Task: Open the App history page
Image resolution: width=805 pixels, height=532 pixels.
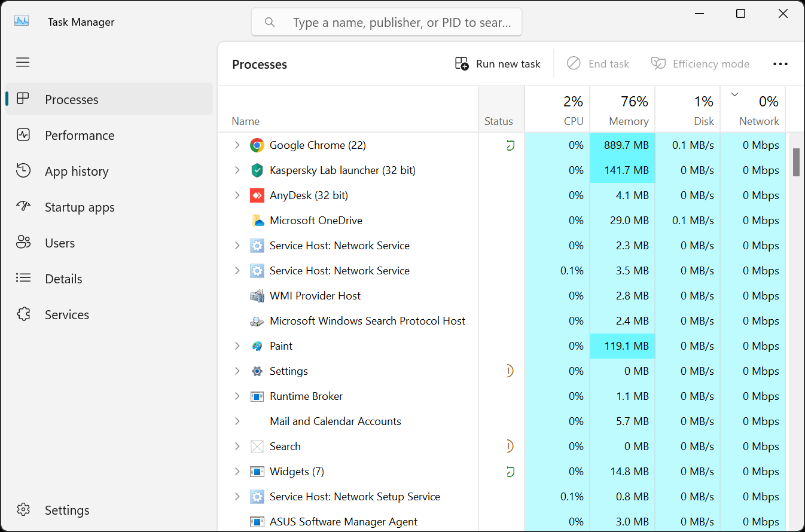Action: (x=109, y=171)
